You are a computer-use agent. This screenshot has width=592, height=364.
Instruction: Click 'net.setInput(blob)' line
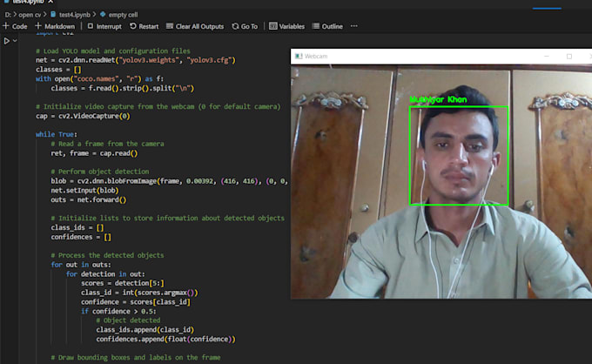[x=84, y=191]
